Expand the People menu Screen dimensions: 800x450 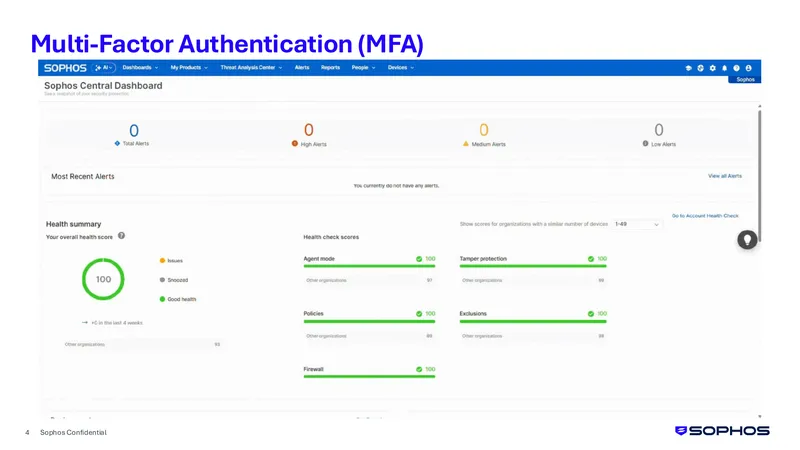coord(363,67)
